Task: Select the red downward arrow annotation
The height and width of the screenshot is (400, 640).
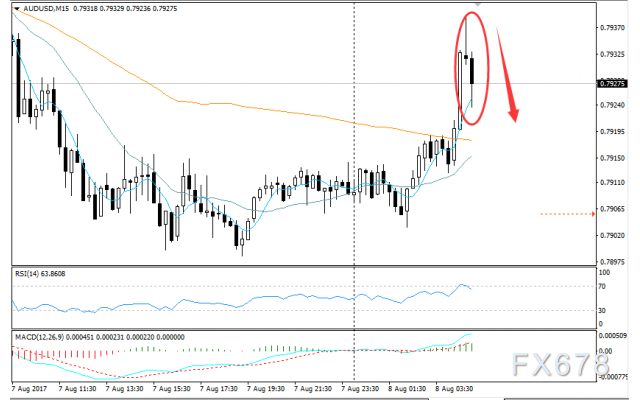Action: pos(508,75)
